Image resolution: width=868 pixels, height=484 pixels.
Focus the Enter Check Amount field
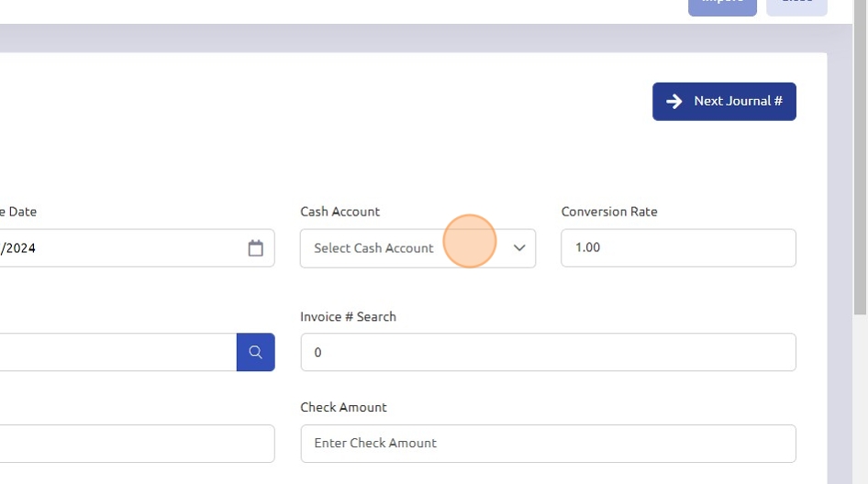tap(548, 444)
